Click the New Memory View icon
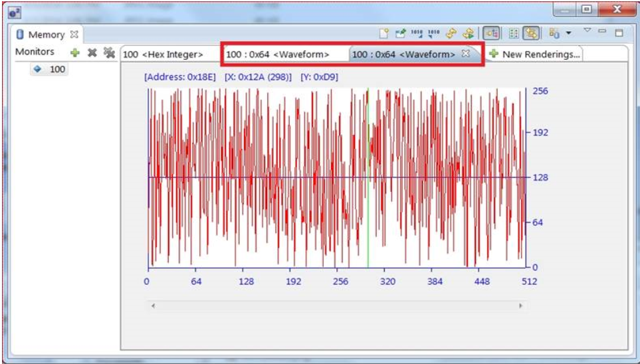The height and width of the screenshot is (364, 640). pos(383,33)
